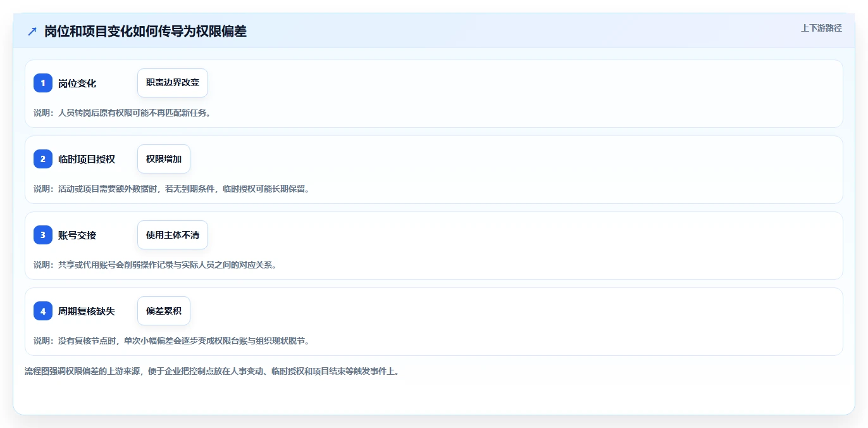The width and height of the screenshot is (868, 428).
Task: Click the 使用主体不清 tag
Action: tap(173, 235)
